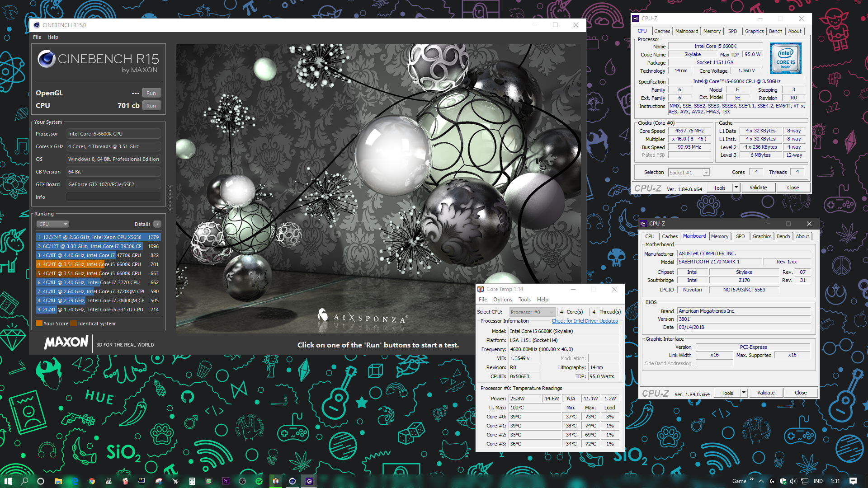
Task: Open the Windows Start menu
Action: 8,481
